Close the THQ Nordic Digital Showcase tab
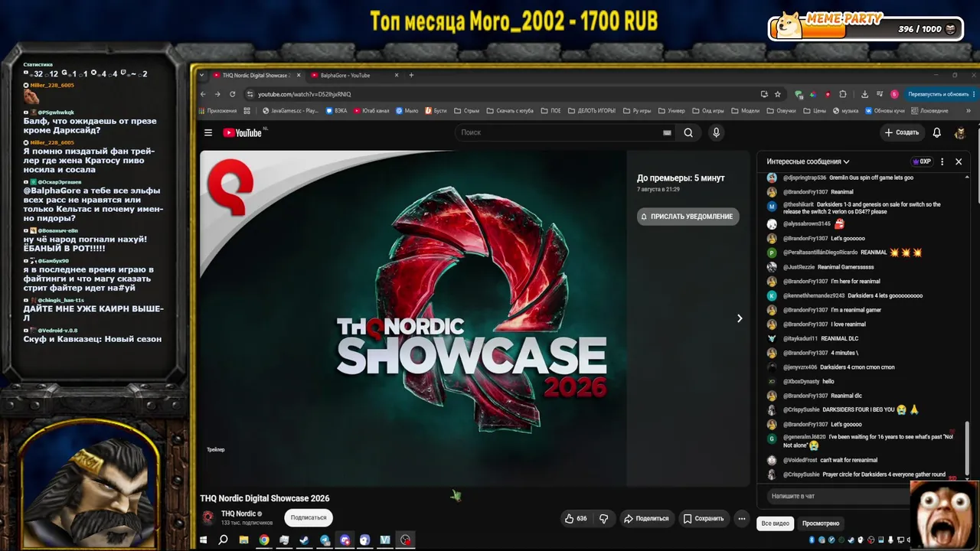 tap(298, 75)
